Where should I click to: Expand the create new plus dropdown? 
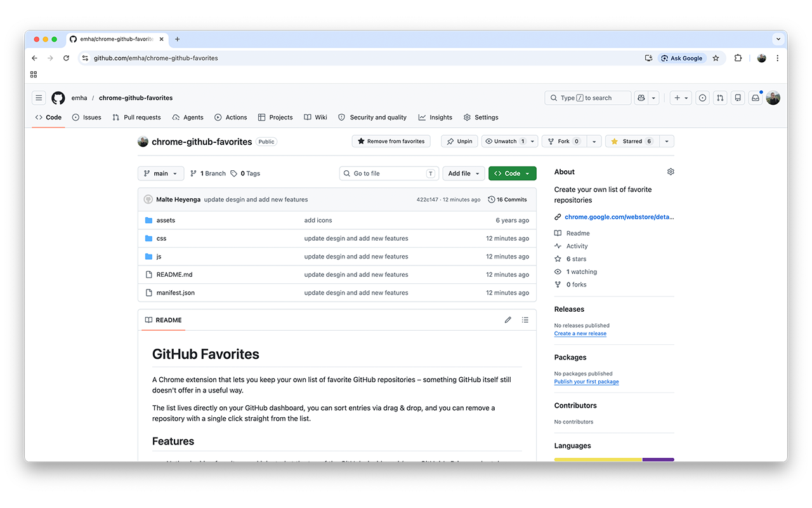click(681, 98)
